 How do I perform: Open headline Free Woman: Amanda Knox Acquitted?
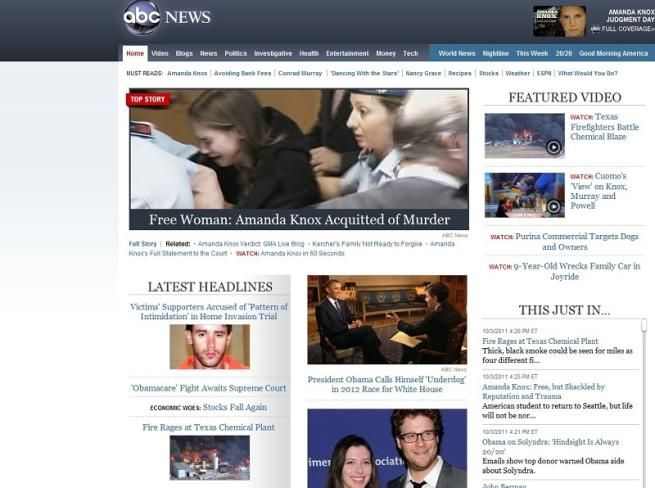click(x=300, y=220)
